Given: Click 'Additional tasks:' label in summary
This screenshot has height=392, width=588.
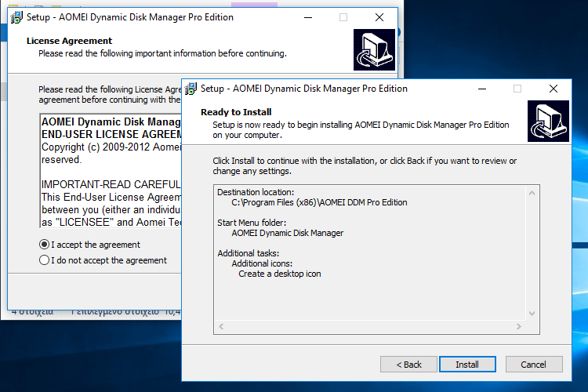Looking at the screenshot, I should (249, 253).
